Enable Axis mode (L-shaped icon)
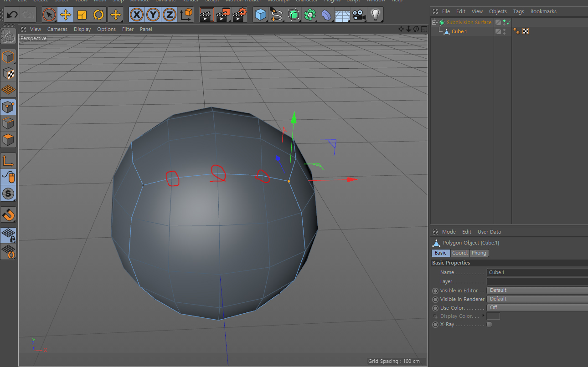This screenshot has width=588, height=367. [x=8, y=160]
